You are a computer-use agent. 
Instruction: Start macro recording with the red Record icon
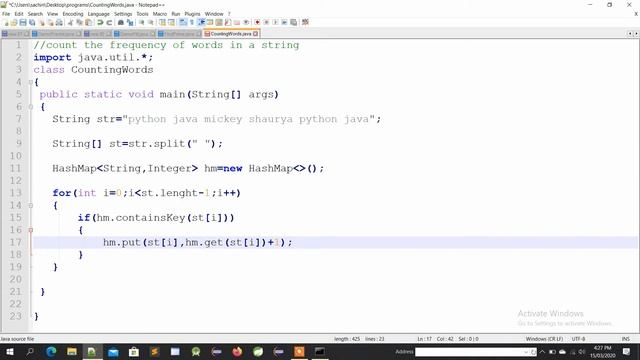click(257, 22)
